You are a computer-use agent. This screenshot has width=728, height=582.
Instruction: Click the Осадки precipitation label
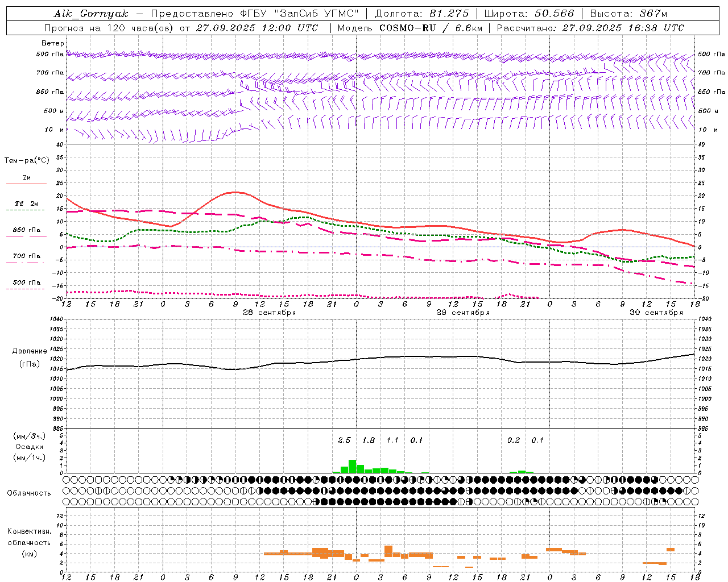(30, 447)
